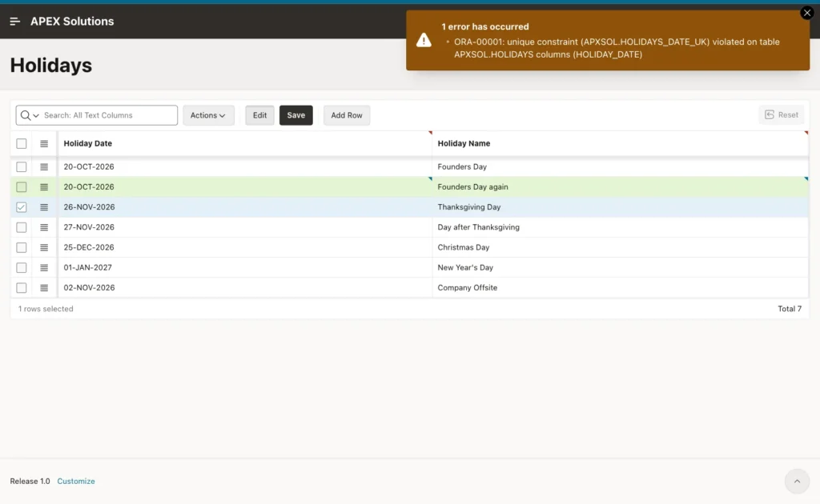Click the Add Row button
This screenshot has width=820, height=504.
point(347,115)
